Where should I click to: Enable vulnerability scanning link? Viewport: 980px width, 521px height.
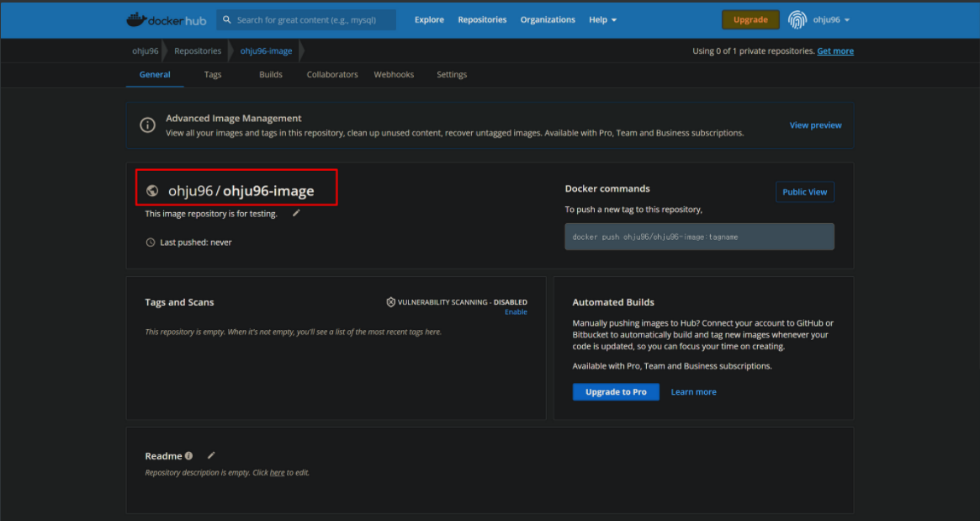(516, 312)
